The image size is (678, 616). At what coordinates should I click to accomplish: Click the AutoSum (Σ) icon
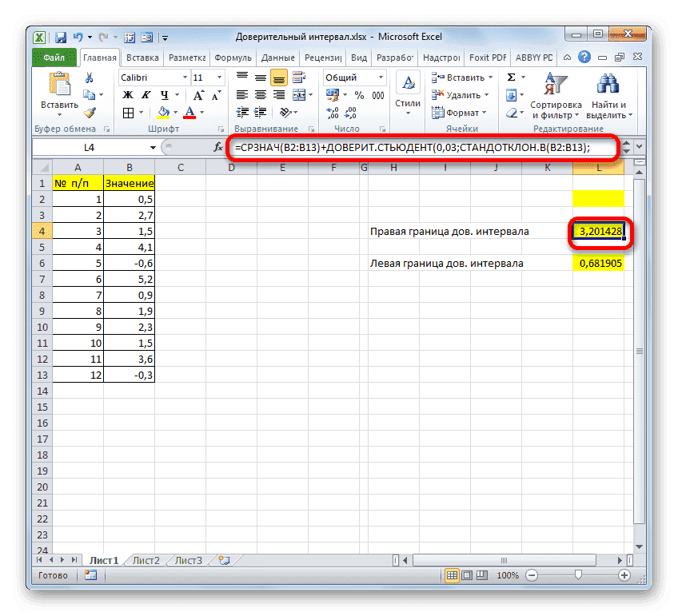(511, 77)
